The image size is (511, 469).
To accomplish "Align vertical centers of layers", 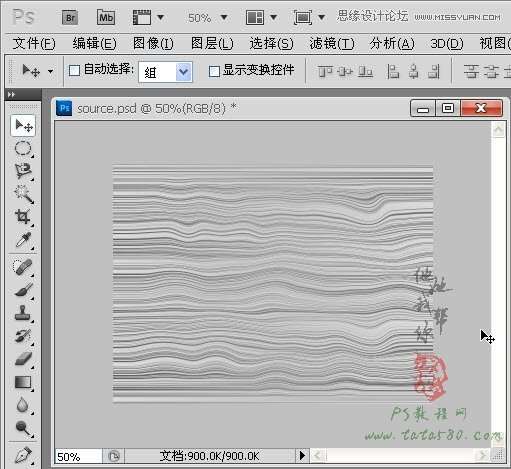I will click(x=345, y=71).
